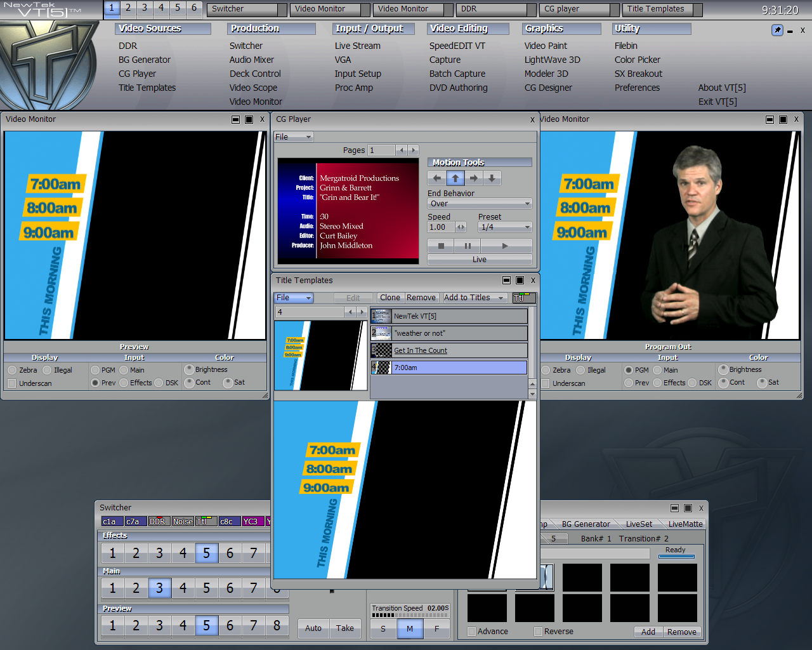This screenshot has width=812, height=650.
Task: Go to next page in CG Player
Action: click(x=413, y=150)
